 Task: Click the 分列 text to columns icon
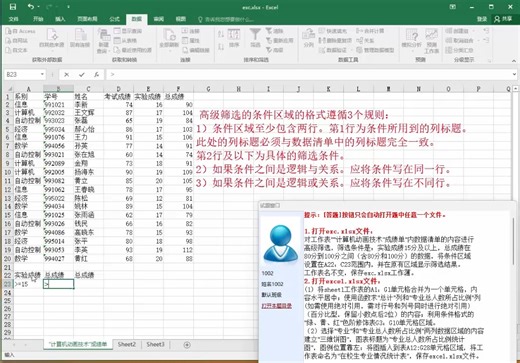pos(308,38)
